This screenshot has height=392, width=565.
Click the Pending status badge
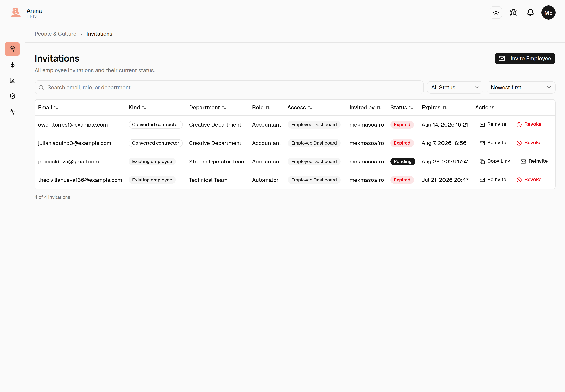[403, 161]
